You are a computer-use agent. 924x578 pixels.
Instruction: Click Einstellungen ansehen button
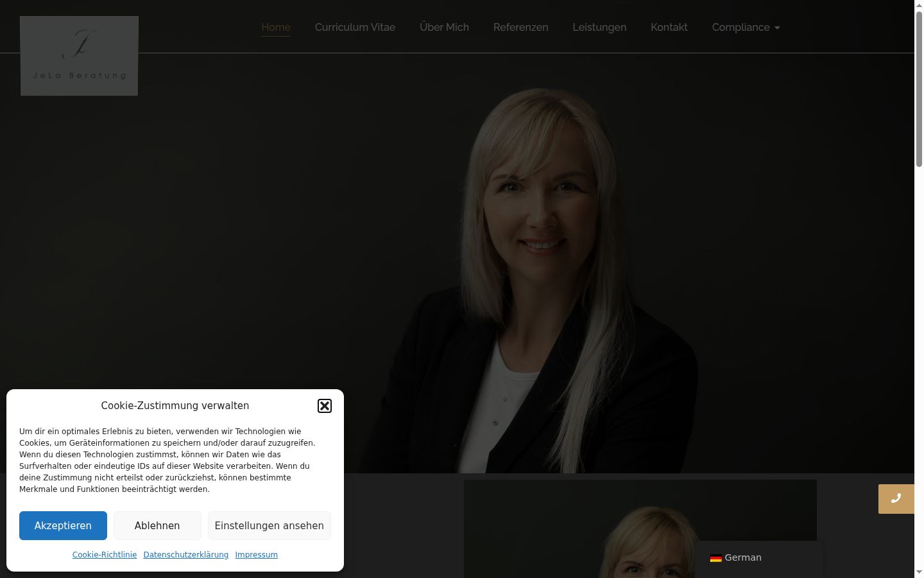point(269,525)
